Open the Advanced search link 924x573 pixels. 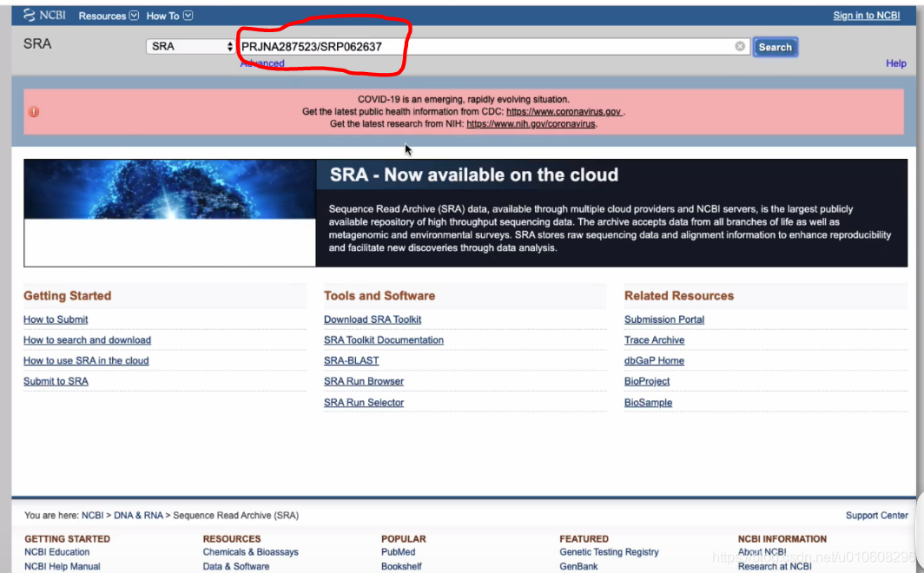pyautogui.click(x=262, y=63)
